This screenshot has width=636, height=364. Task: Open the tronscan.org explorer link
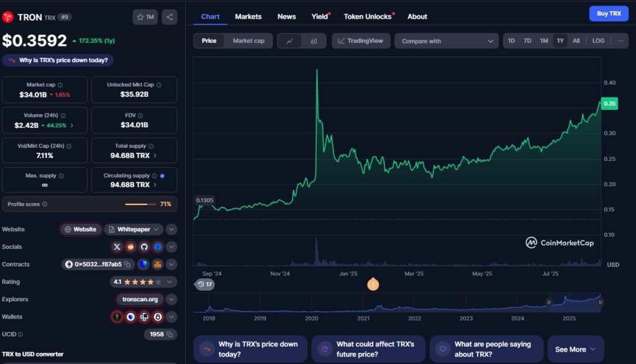pos(140,299)
